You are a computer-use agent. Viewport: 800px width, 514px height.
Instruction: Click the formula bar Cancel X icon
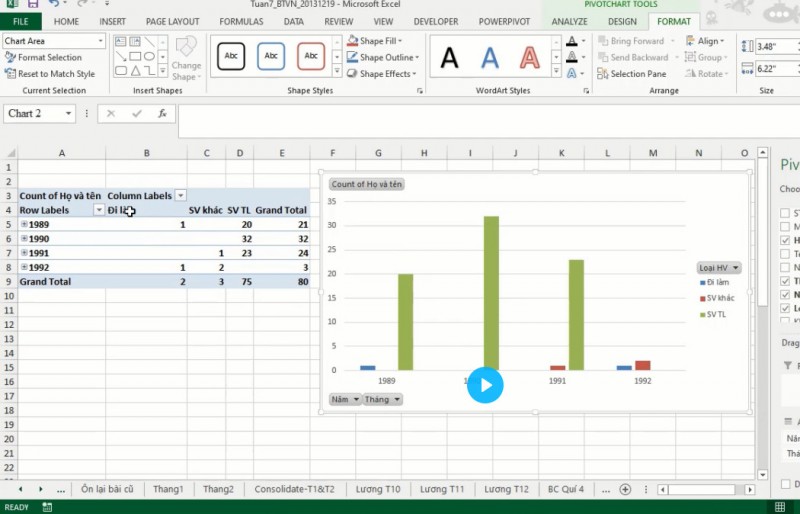111,113
